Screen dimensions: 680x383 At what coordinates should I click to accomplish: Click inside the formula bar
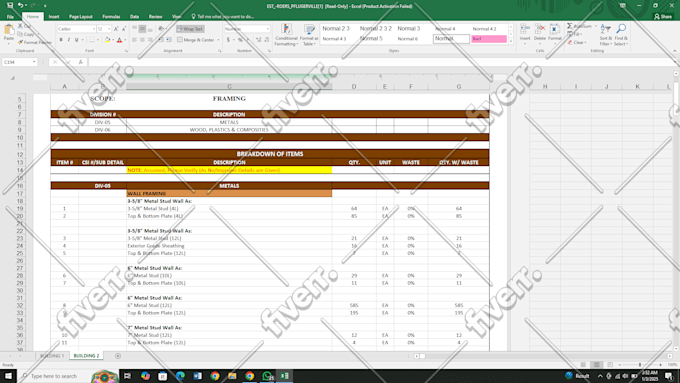pyautogui.click(x=382, y=62)
